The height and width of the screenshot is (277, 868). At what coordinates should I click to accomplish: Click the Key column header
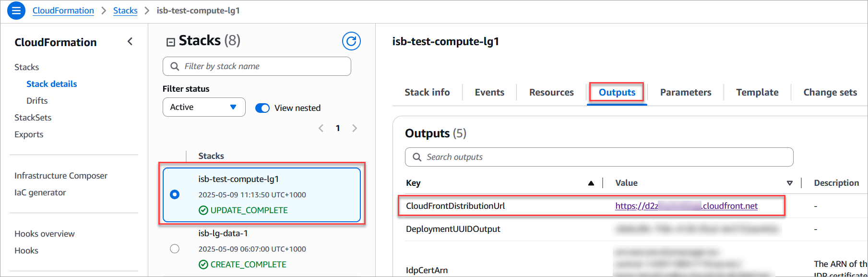tap(413, 183)
